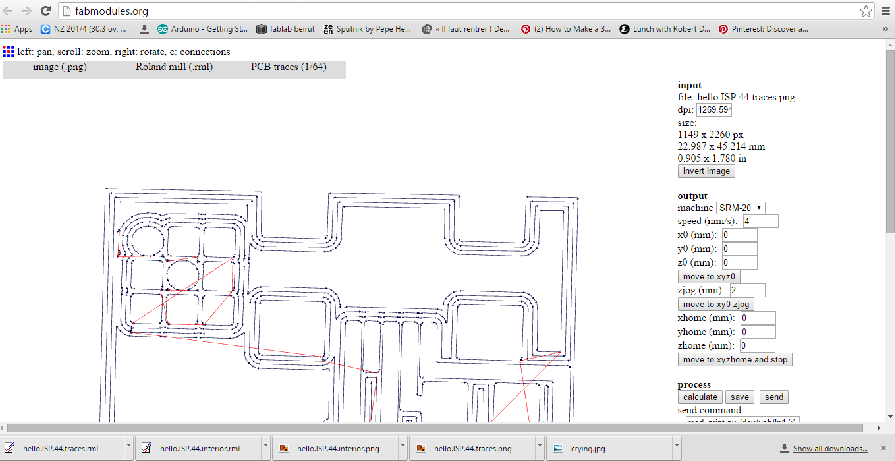Screen dimensions: 895x461
Task: Click the Show all downloads link
Action: click(824, 448)
